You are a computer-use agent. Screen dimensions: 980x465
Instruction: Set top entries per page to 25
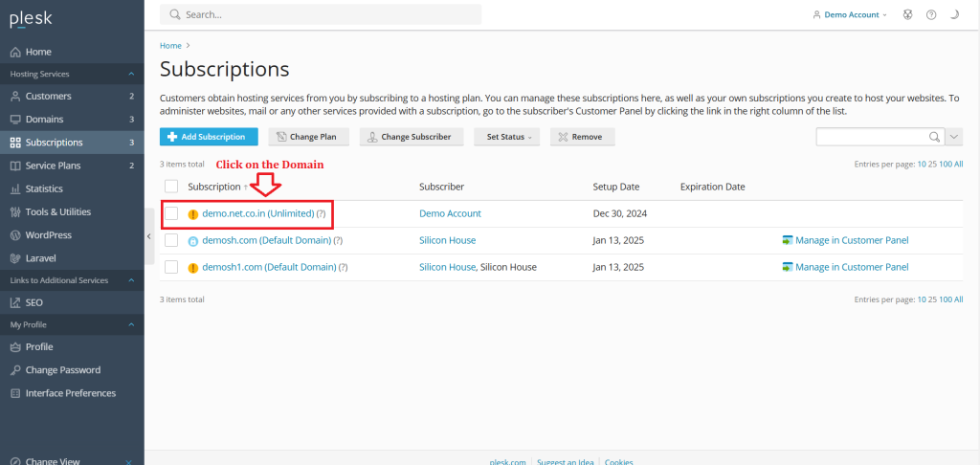click(932, 165)
